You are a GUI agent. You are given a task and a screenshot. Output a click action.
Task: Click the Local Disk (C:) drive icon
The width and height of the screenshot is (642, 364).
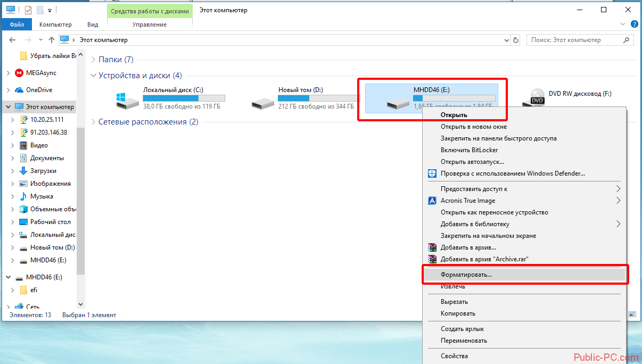coord(127,100)
